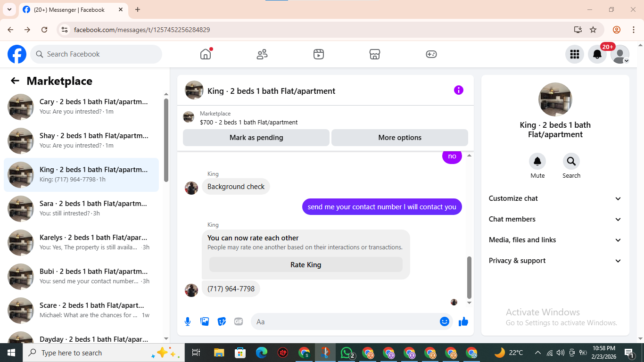Click the Background check message bubble
The height and width of the screenshot is (362, 644).
tap(236, 187)
